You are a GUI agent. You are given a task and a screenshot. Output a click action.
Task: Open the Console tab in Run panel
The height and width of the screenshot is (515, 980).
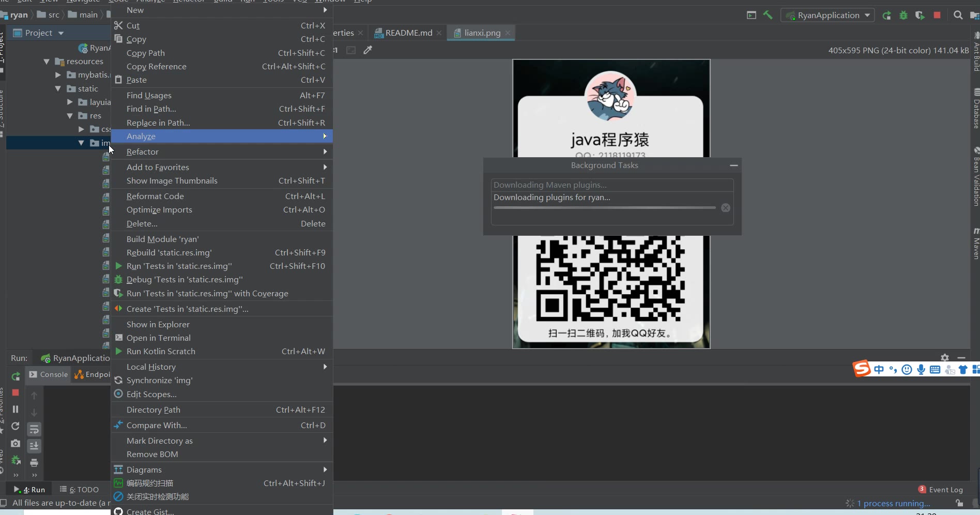[48, 374]
